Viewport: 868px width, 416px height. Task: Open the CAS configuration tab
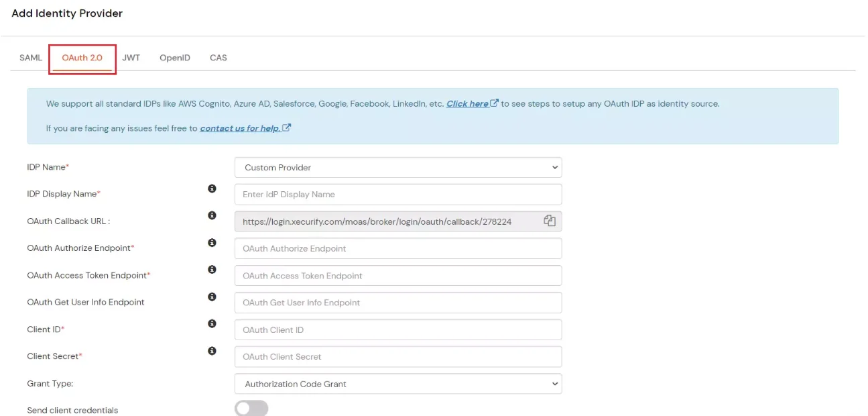[x=218, y=58]
